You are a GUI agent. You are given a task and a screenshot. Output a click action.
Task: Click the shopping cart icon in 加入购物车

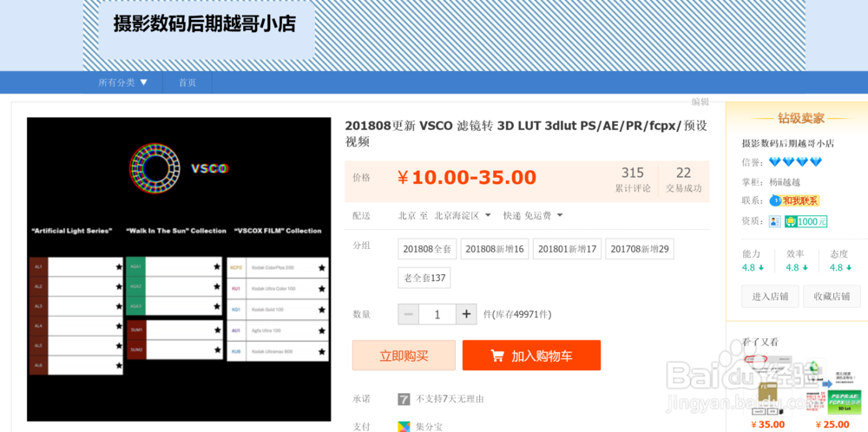pyautogui.click(x=497, y=356)
